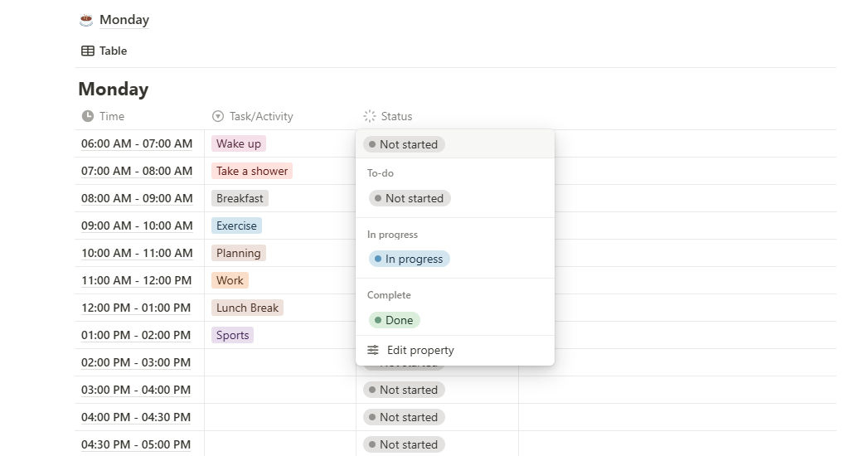The height and width of the screenshot is (456, 868).
Task: Click the coffee cup page icon
Action: tap(86, 20)
